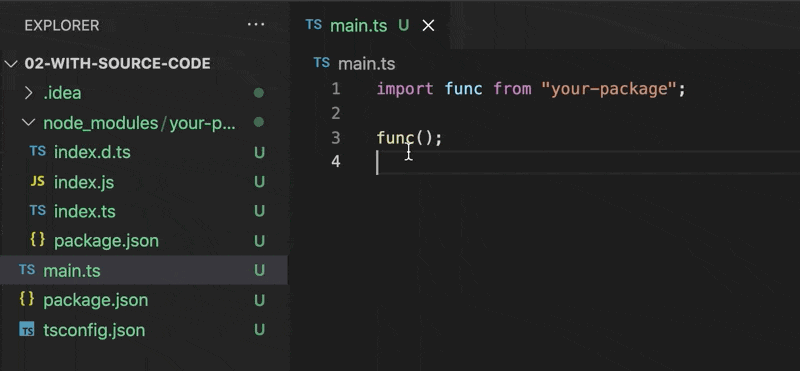Collapse the 02-WITH-SOURCE-CODE root folder
The image size is (800, 371).
pos(11,64)
